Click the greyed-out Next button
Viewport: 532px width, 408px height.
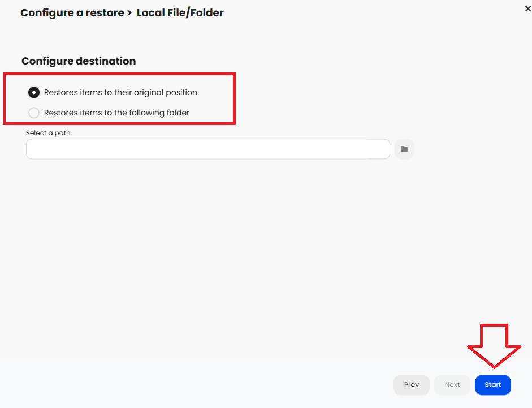coord(452,385)
